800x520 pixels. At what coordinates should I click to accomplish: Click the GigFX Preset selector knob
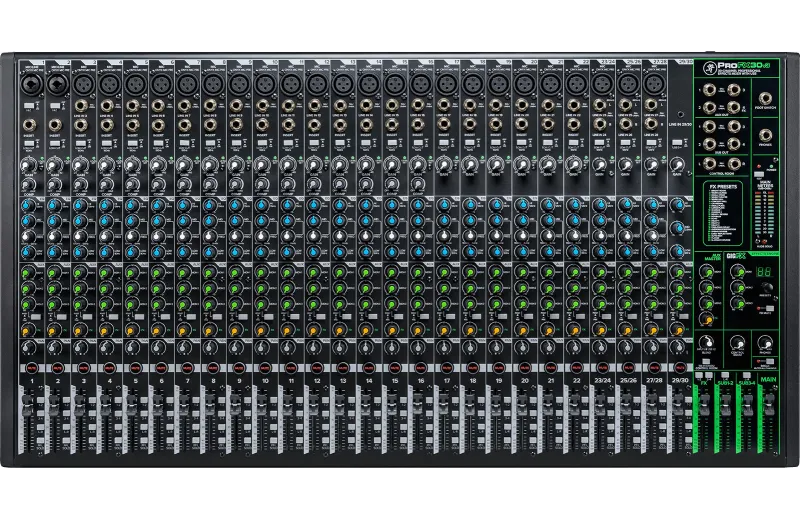[767, 287]
